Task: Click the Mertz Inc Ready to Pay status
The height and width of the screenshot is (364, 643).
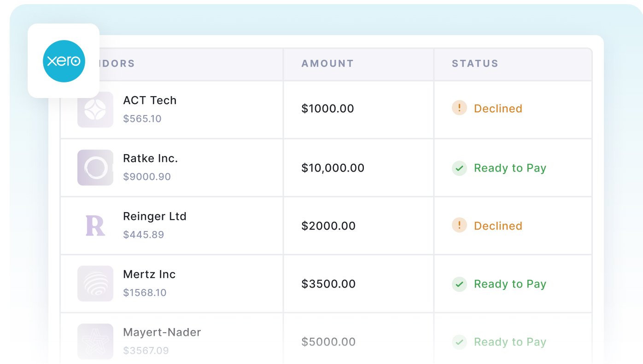Action: (x=510, y=284)
